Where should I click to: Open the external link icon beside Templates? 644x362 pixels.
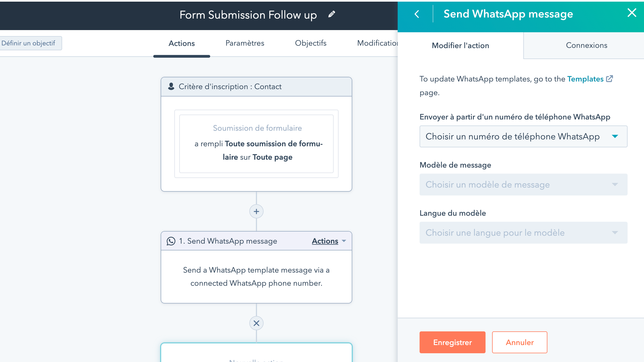(610, 78)
